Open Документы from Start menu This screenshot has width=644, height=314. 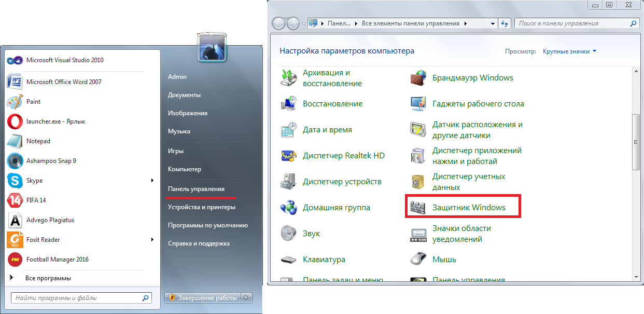coord(184,95)
